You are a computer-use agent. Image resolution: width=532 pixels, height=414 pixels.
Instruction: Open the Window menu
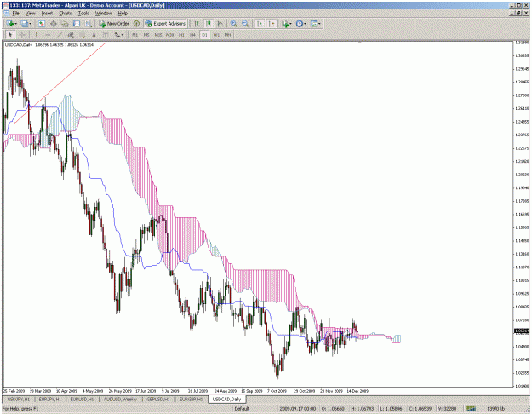104,14
